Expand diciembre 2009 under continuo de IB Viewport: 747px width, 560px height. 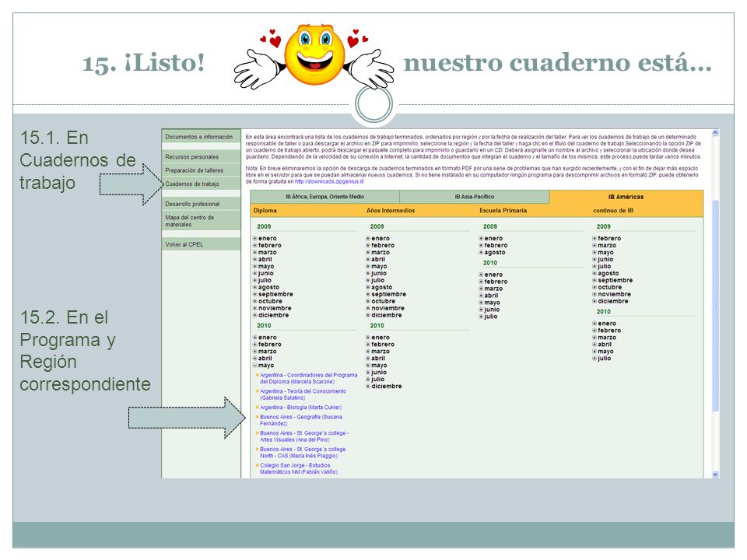click(x=594, y=301)
